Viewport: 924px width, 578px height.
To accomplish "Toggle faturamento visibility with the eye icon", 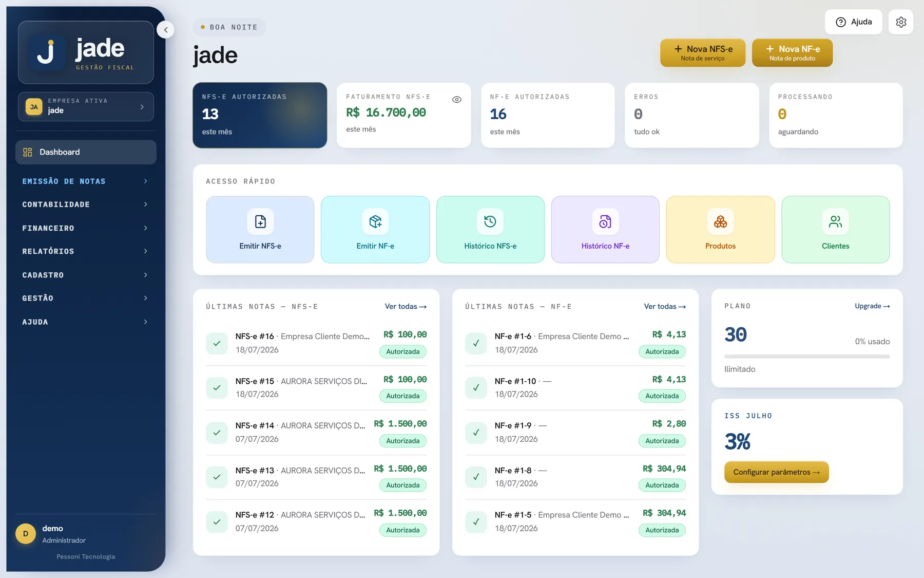I will tap(457, 100).
